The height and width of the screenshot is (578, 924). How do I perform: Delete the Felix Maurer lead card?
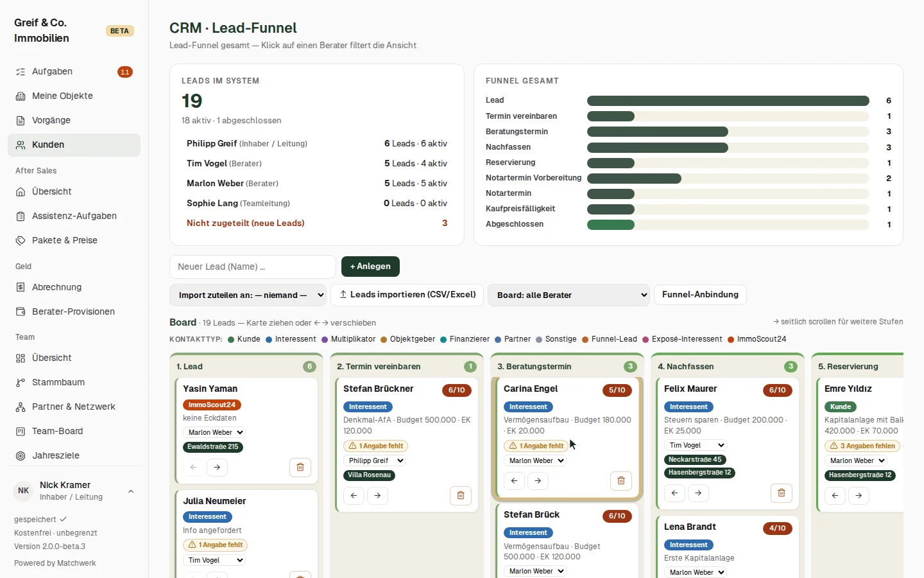[782, 493]
